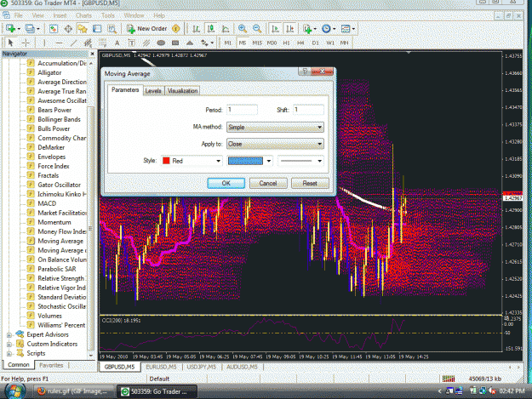
Task: Select the Fibonacci retracement tool
Action: click(x=102, y=43)
